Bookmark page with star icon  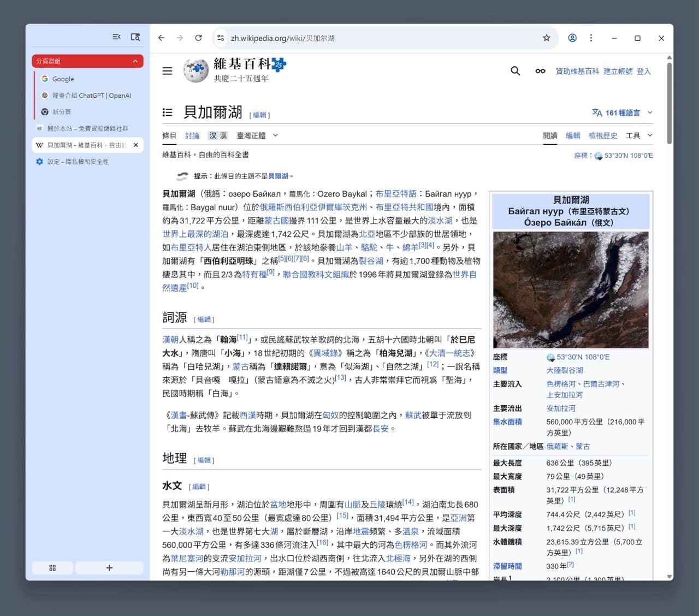pyautogui.click(x=546, y=38)
